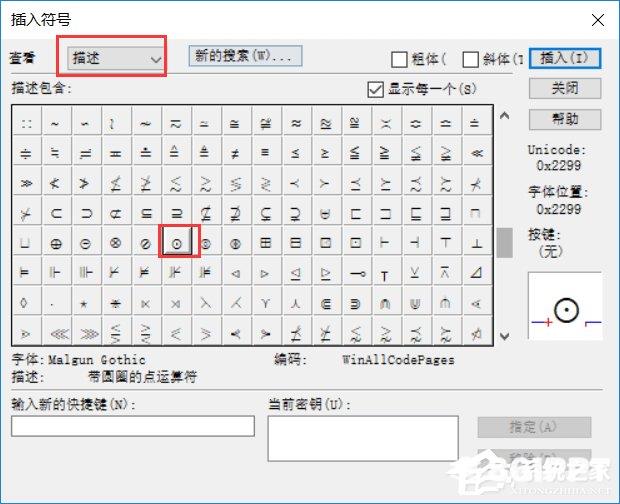Select the circled plus ⊕ symbol
620x504 pixels.
[56, 243]
